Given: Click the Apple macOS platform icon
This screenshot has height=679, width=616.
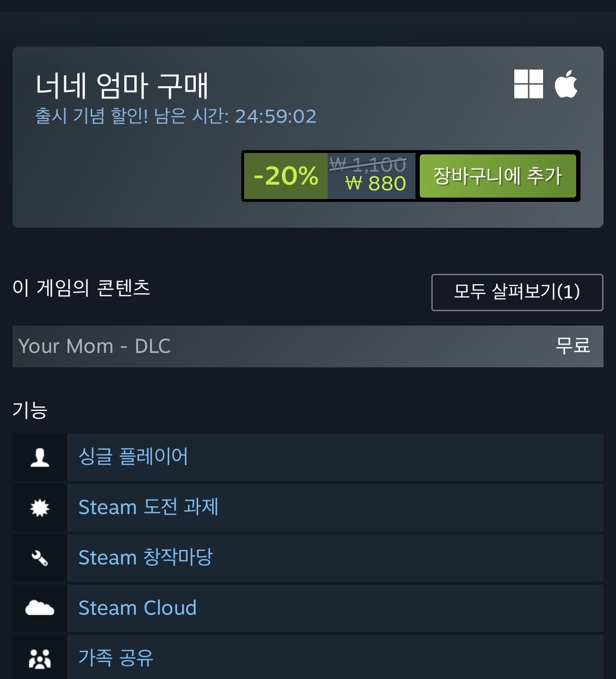Looking at the screenshot, I should coord(566,84).
